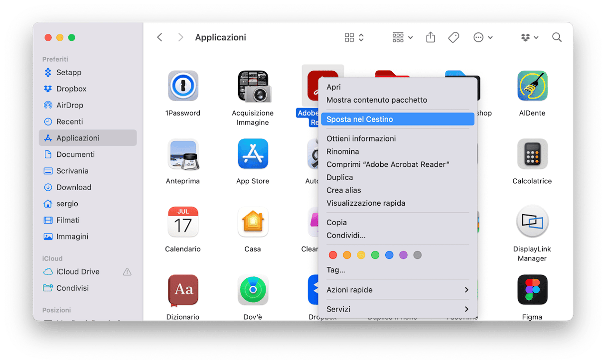Select Filmati in the sidebar
The image size is (606, 364).
point(88,220)
